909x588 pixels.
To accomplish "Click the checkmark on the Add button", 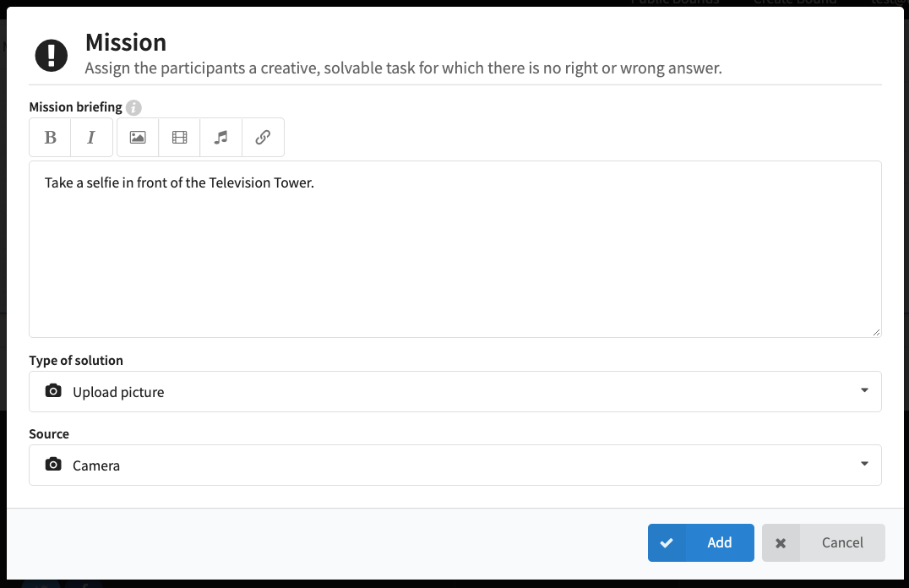I will 667,542.
